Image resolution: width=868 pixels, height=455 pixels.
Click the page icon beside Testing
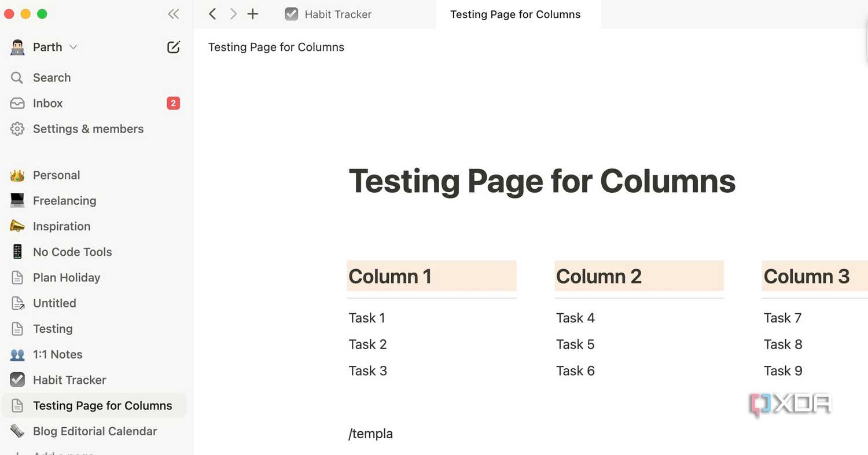(x=17, y=328)
